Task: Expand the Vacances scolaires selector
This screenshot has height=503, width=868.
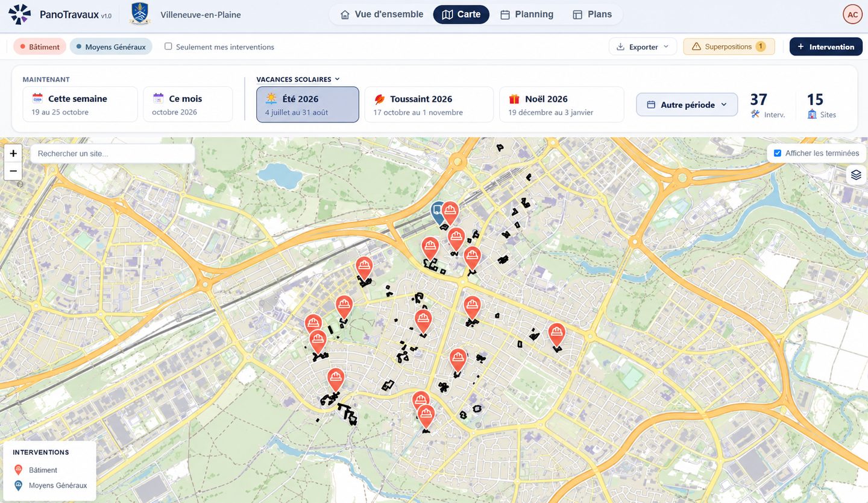Action: (x=298, y=79)
